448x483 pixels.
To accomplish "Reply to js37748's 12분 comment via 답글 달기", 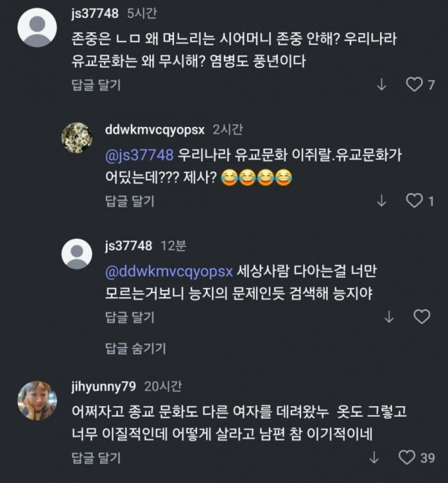I will (x=130, y=317).
